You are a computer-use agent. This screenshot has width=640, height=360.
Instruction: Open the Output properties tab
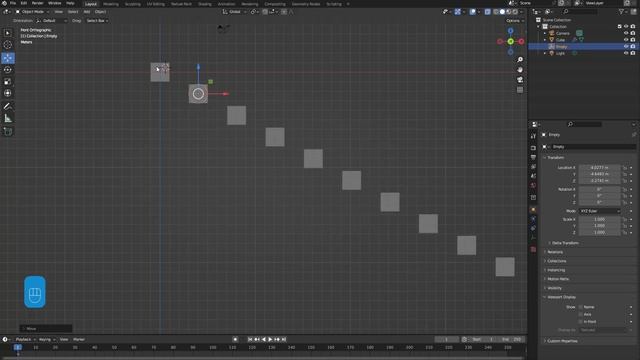coord(533,157)
